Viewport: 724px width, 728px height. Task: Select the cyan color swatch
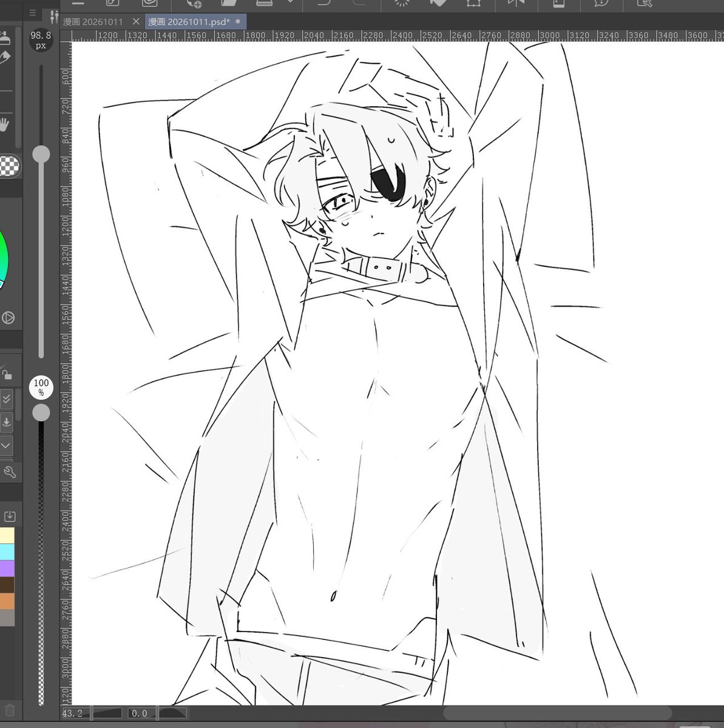(x=7, y=552)
